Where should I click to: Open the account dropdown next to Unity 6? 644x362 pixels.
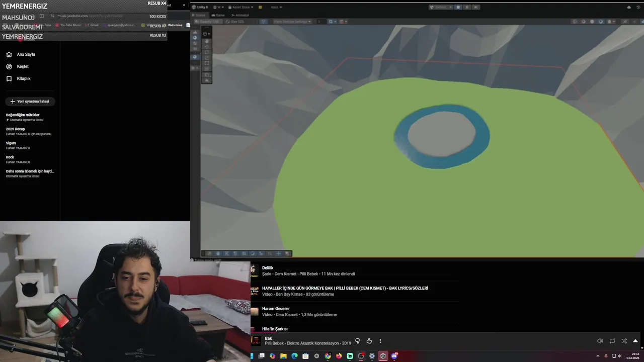click(218, 7)
